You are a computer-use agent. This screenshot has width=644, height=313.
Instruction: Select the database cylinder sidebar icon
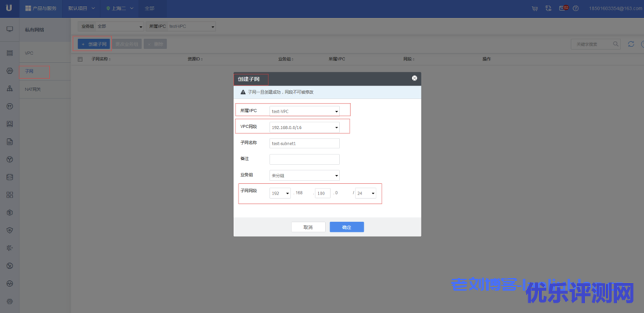click(x=10, y=177)
